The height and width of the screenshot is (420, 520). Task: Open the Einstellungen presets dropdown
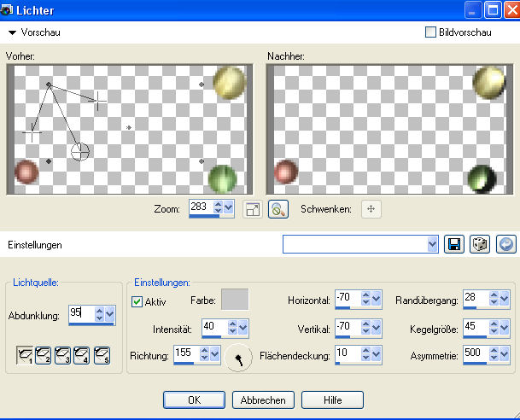tap(432, 245)
